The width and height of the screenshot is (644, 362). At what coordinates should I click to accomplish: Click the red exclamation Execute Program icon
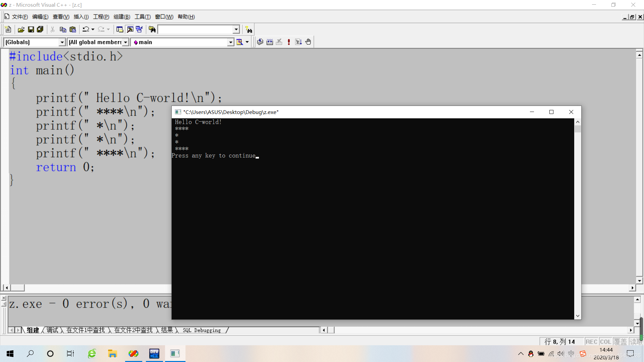[x=289, y=42]
